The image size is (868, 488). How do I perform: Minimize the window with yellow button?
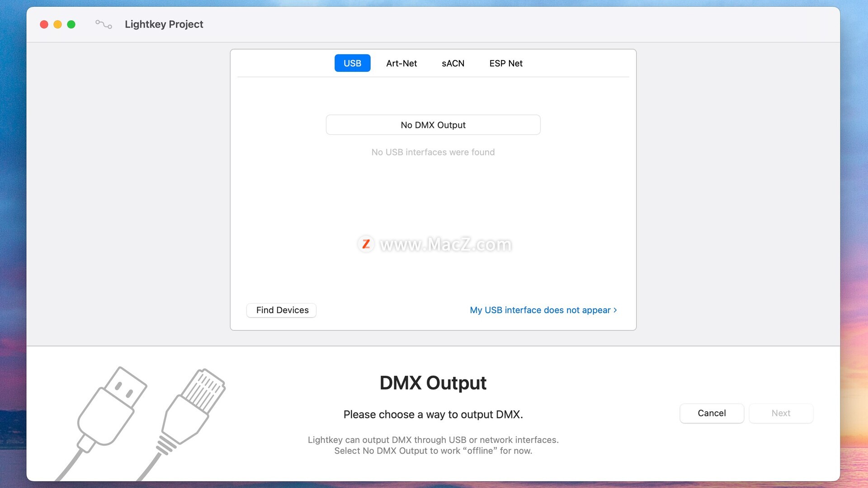coord(57,24)
